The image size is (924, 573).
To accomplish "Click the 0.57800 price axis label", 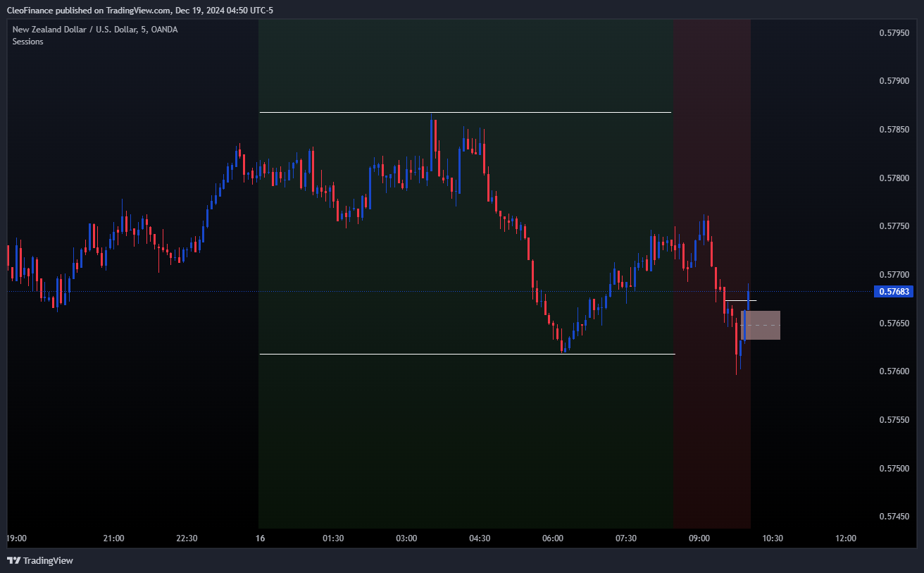I will tap(893, 178).
